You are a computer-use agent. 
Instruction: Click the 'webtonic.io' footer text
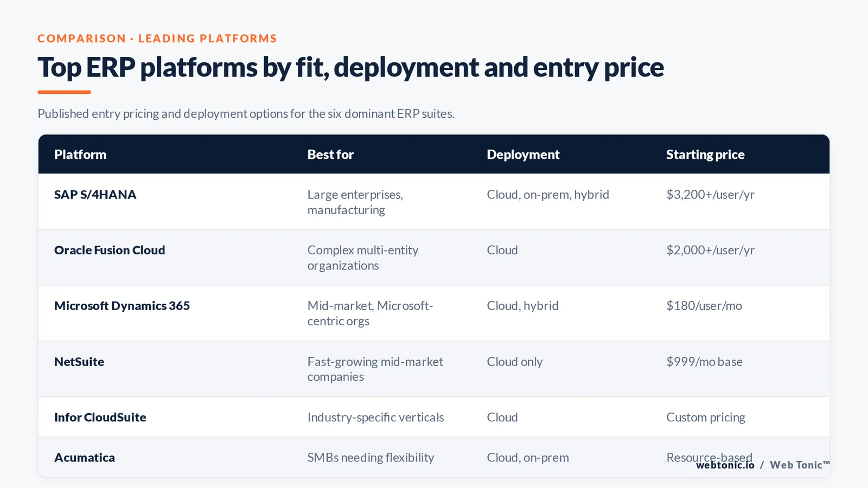pyautogui.click(x=725, y=465)
